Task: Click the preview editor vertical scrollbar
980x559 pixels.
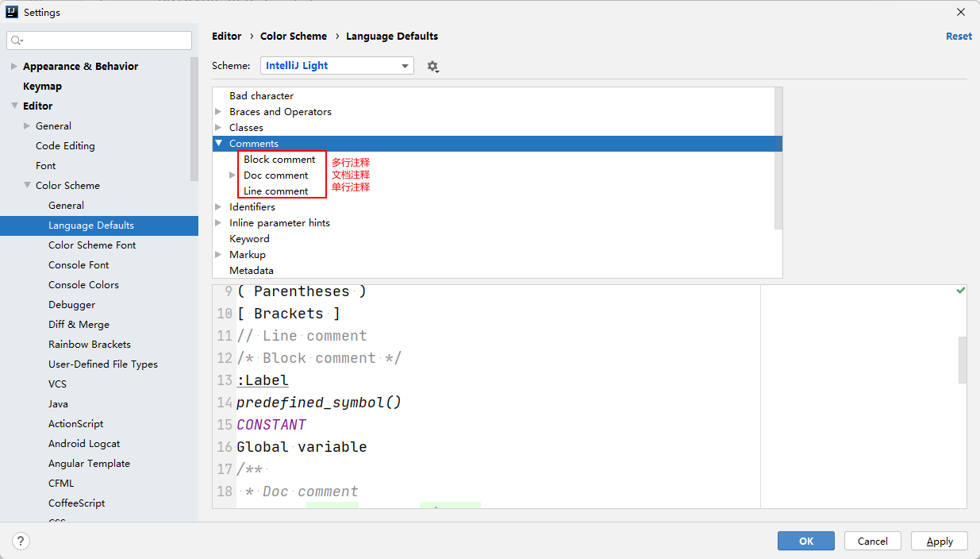Action: (963, 360)
